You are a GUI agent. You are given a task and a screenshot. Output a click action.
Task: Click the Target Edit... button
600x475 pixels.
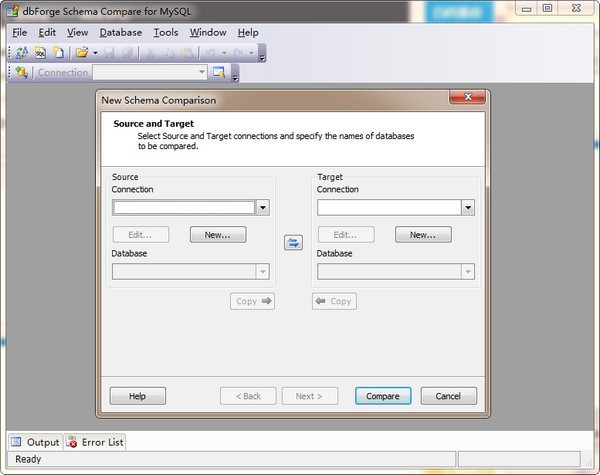[x=346, y=235]
